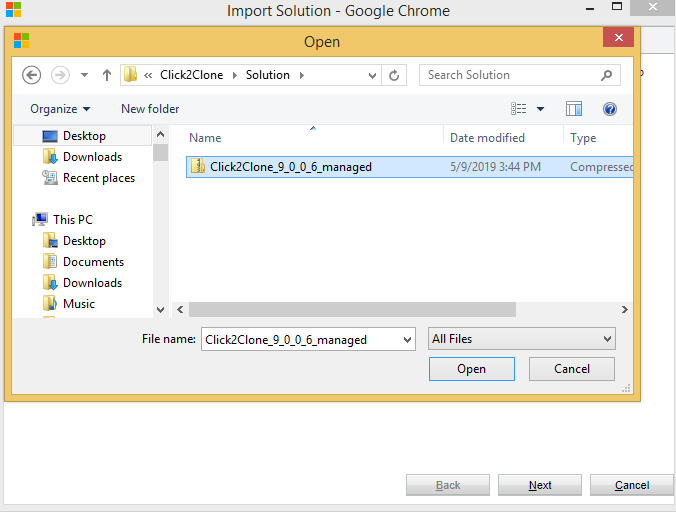Click the search magnifier icon
This screenshot has width=676, height=513.
606,75
